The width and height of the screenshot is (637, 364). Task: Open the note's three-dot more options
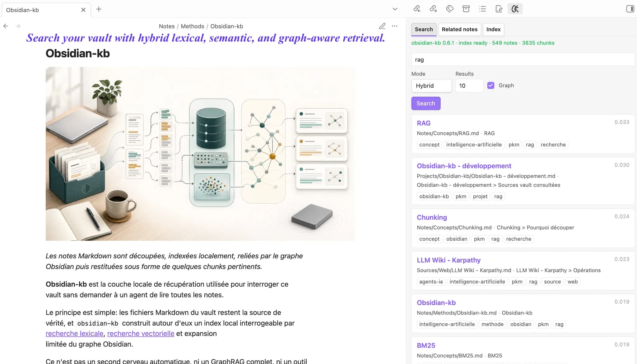[395, 26]
